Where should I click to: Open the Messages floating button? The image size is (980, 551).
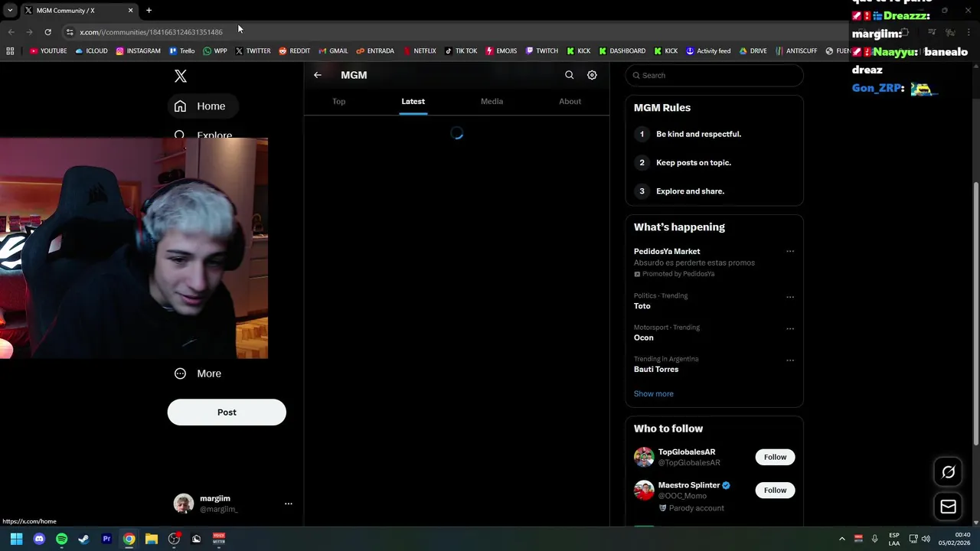click(x=948, y=507)
